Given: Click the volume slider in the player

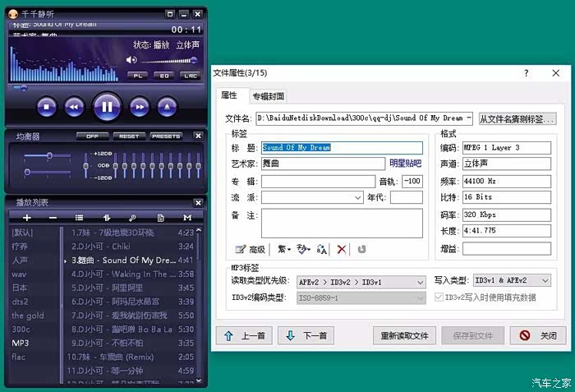Looking at the screenshot, I should coord(168,60).
